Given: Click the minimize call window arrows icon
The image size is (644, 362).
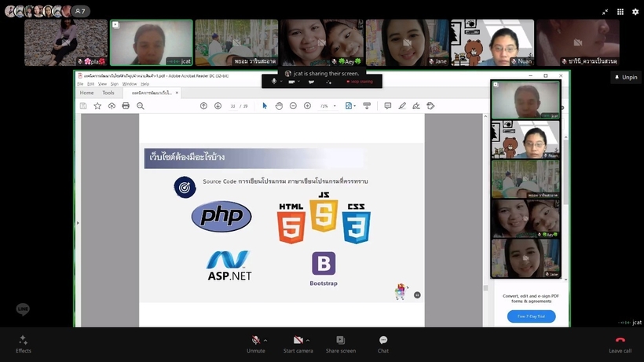Looking at the screenshot, I should coord(605,12).
